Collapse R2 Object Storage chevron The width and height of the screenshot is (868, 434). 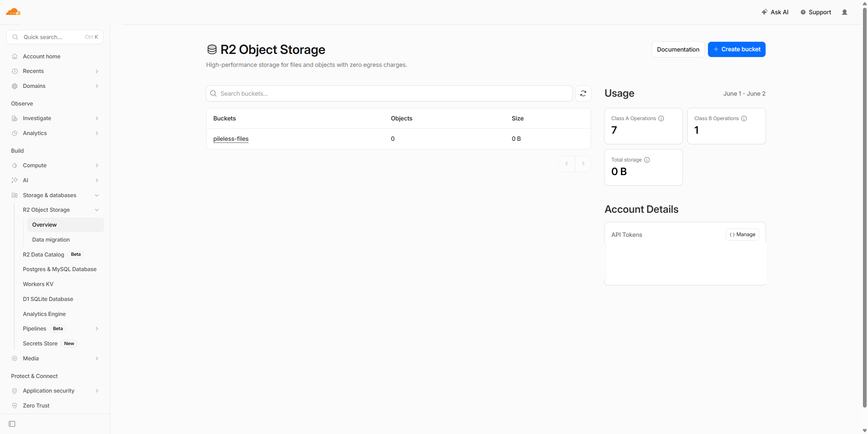click(x=97, y=210)
